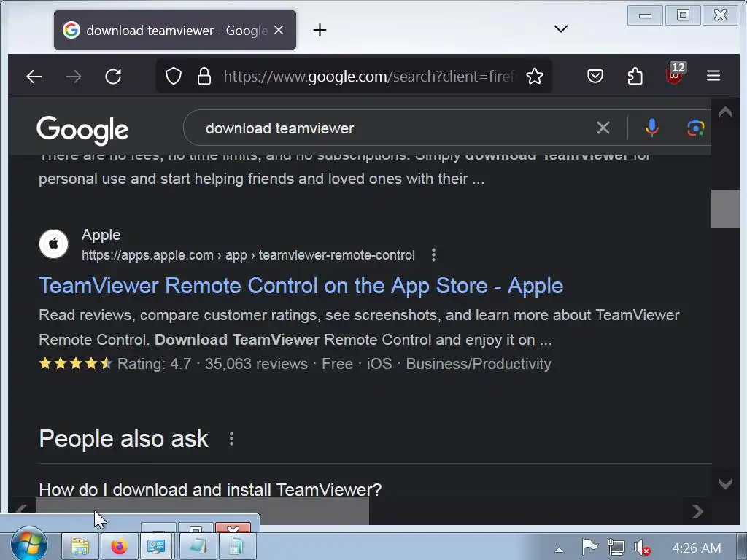Open Firefox application hamburger menu
This screenshot has width=747, height=560.
tap(713, 76)
